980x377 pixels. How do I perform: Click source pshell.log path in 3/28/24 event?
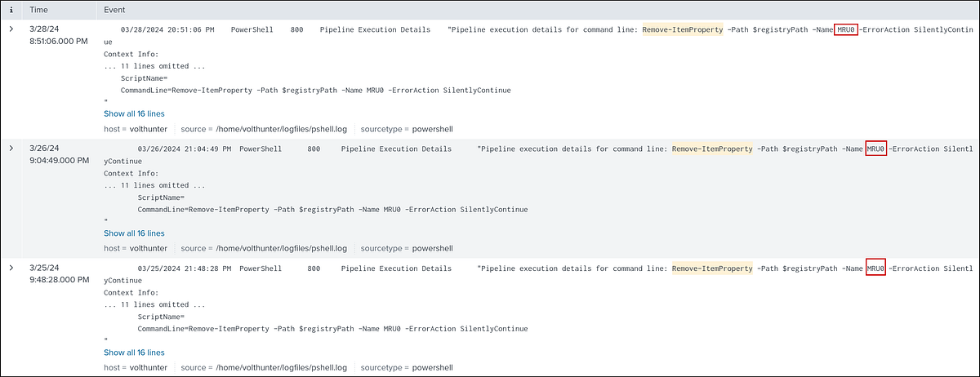click(x=280, y=129)
